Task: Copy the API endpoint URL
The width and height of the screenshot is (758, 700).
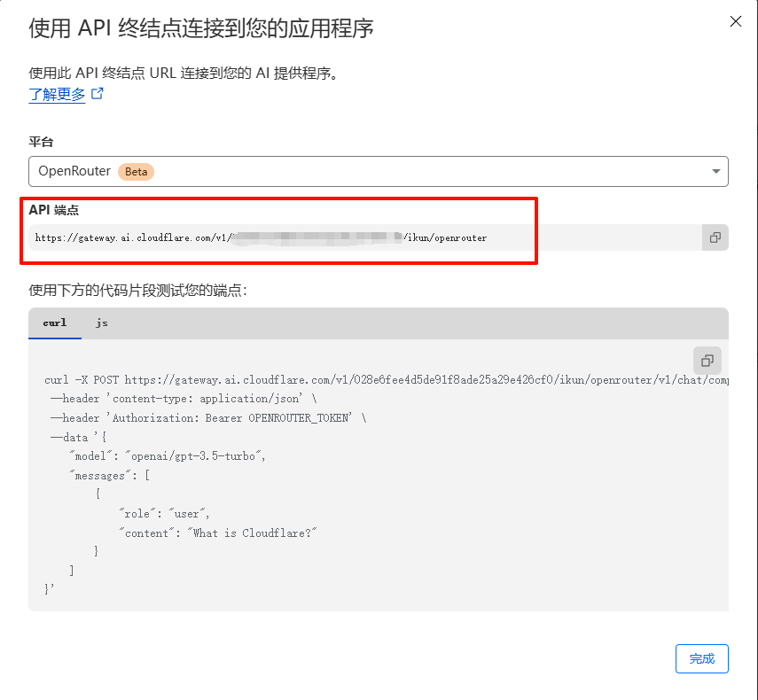Action: pos(715,237)
